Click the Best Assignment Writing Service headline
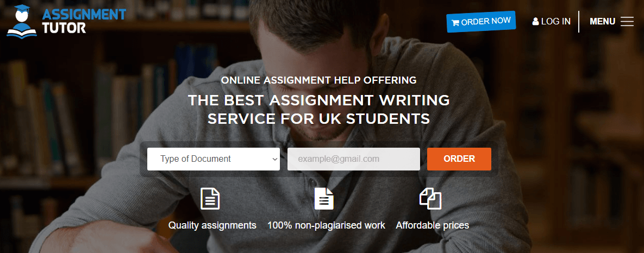This screenshot has width=644, height=253. point(318,109)
